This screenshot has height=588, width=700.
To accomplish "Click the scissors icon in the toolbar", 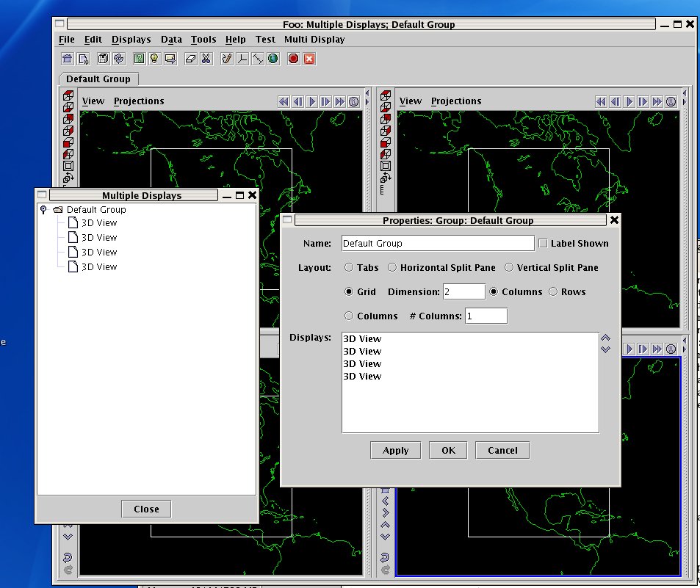I will click(x=206, y=59).
